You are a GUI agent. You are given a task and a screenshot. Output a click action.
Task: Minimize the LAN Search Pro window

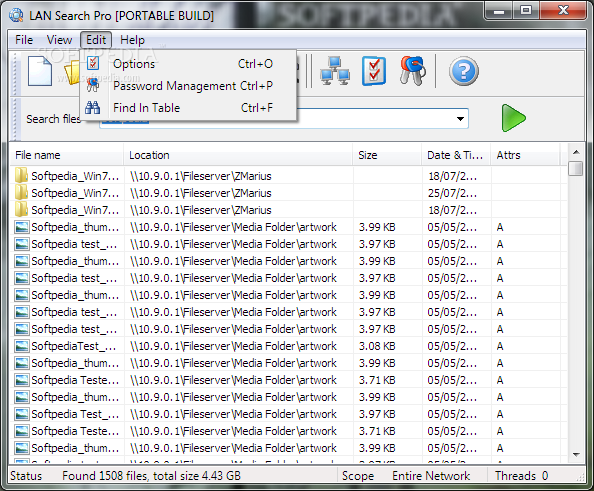[499, 11]
